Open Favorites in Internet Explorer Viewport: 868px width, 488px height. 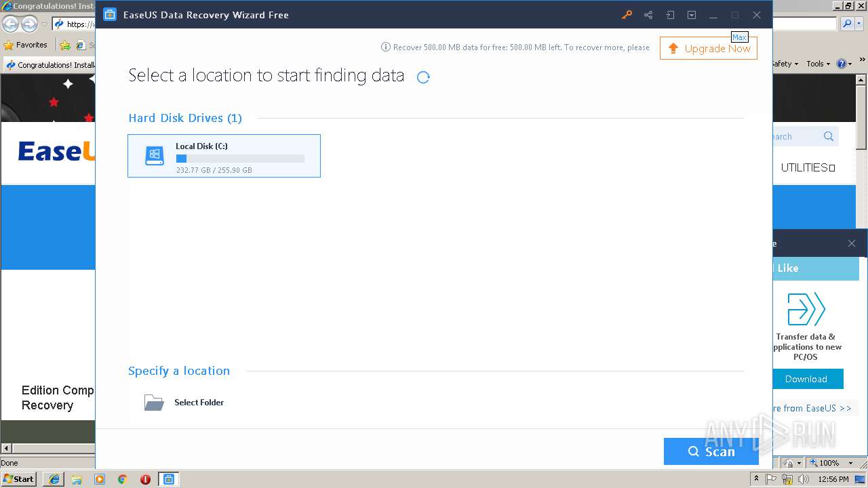coord(26,45)
